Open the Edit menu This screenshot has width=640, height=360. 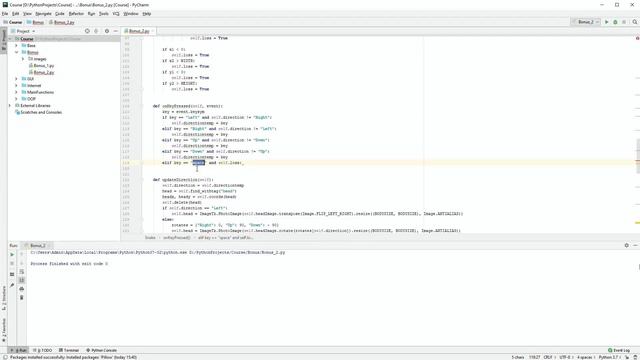coord(16,13)
